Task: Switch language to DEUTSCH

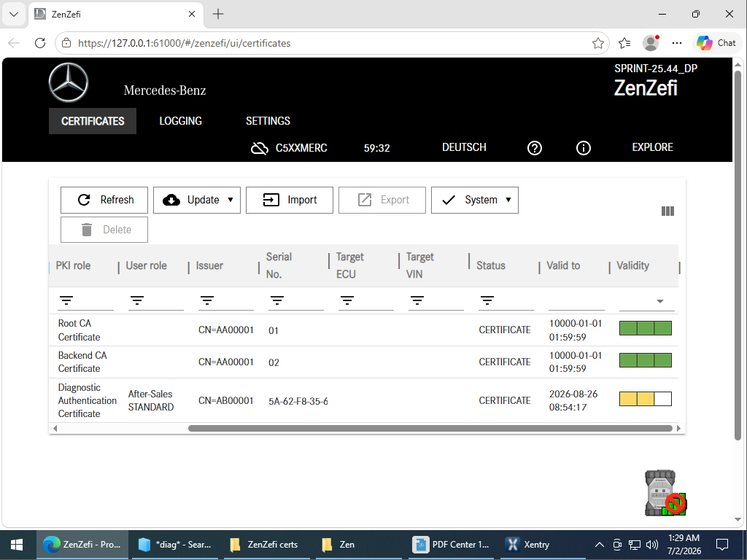Action: click(x=464, y=147)
